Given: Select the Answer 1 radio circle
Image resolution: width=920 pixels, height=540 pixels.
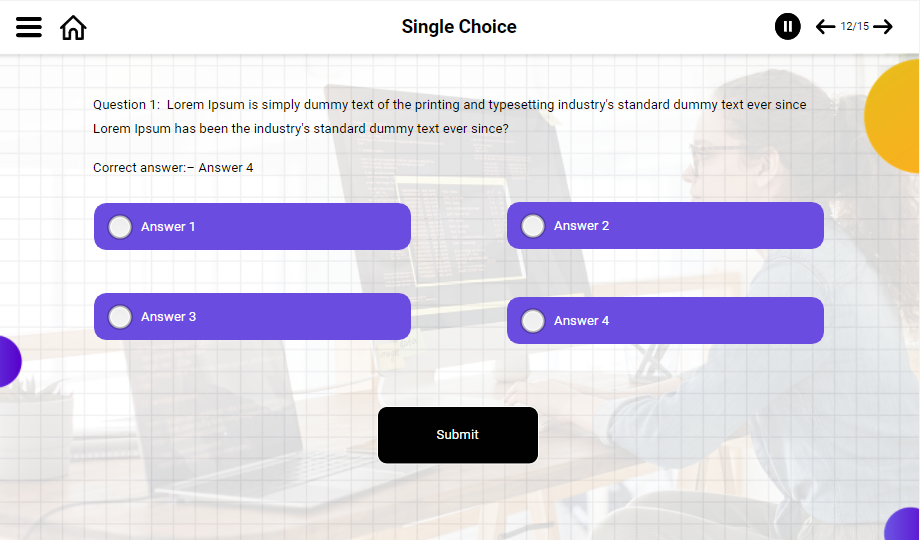Looking at the screenshot, I should (120, 227).
